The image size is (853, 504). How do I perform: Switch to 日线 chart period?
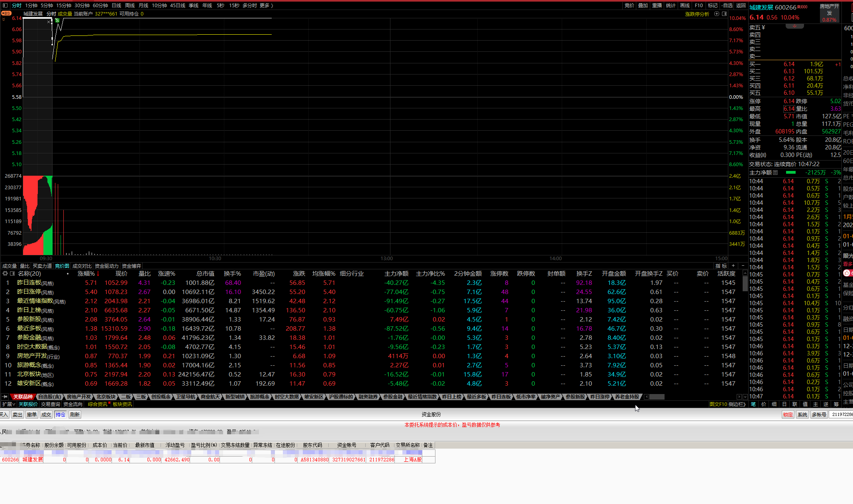116,6
